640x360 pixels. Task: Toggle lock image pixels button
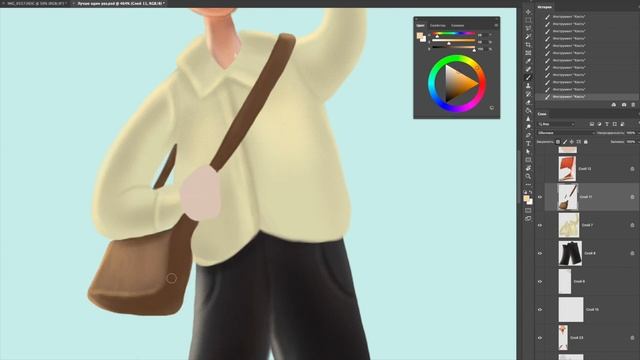(565, 142)
